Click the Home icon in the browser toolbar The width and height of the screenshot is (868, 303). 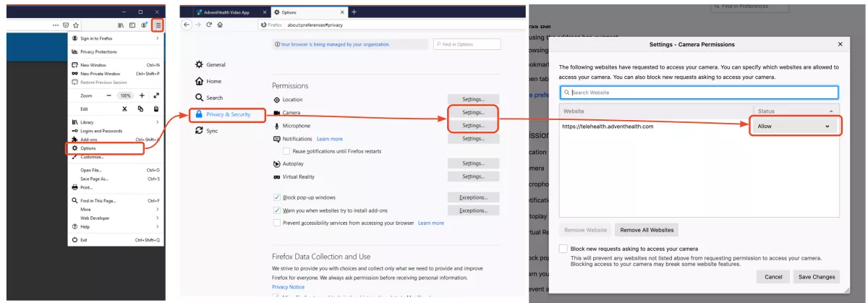coord(220,25)
